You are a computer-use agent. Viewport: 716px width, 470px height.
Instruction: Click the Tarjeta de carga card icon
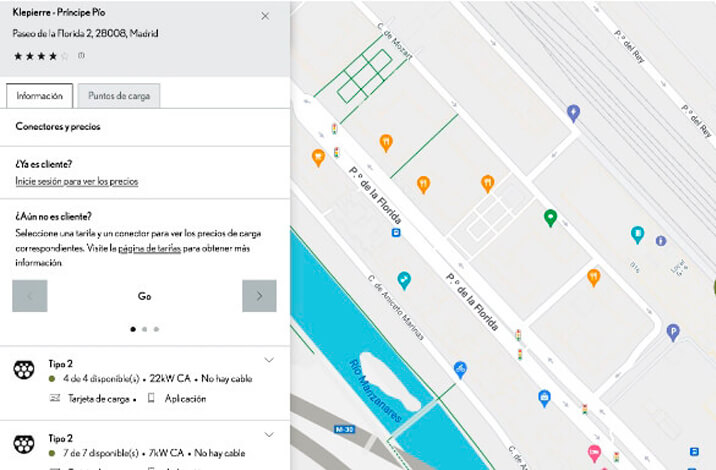tap(55, 398)
